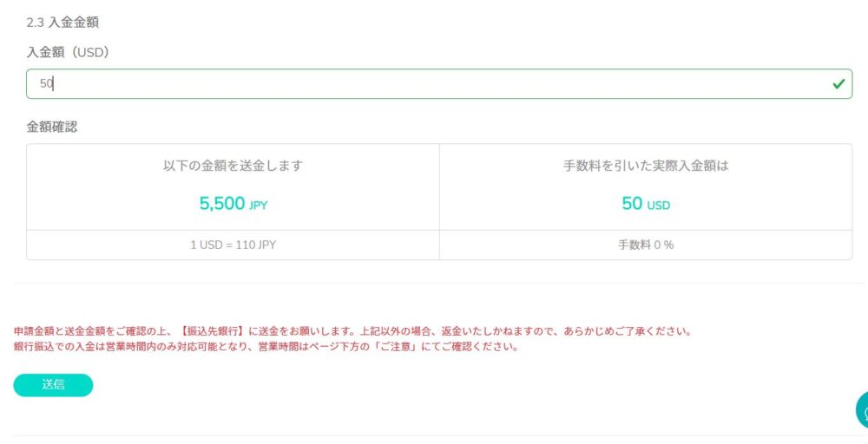868x444 pixels.
Task: Click the 入金額 (USD) input field
Action: (x=439, y=84)
